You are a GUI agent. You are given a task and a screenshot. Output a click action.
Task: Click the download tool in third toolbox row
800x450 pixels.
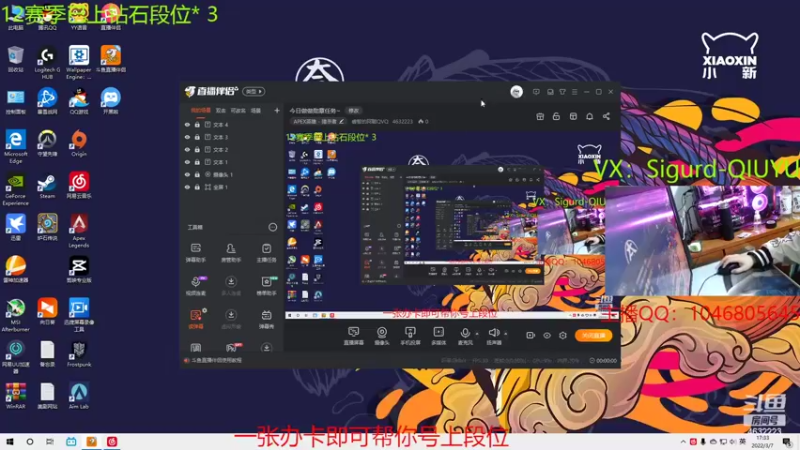pyautogui.click(x=231, y=319)
